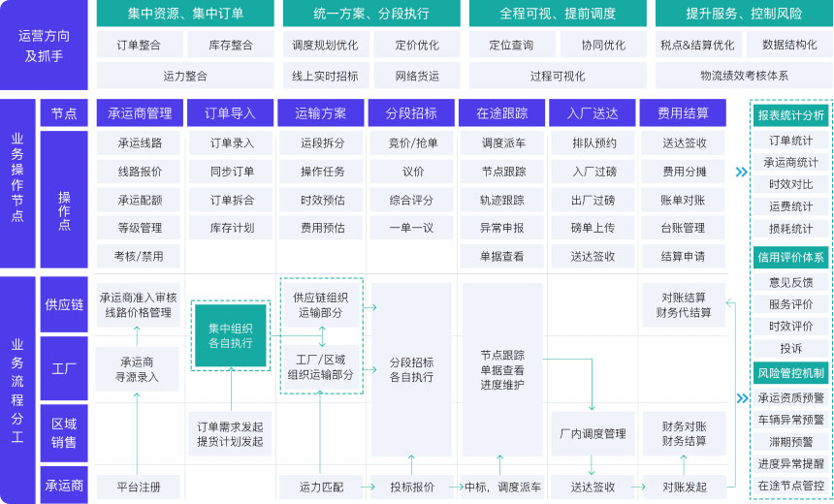The image size is (834, 504).
Task: Click the 税点&结算优化 item
Action: point(697,45)
